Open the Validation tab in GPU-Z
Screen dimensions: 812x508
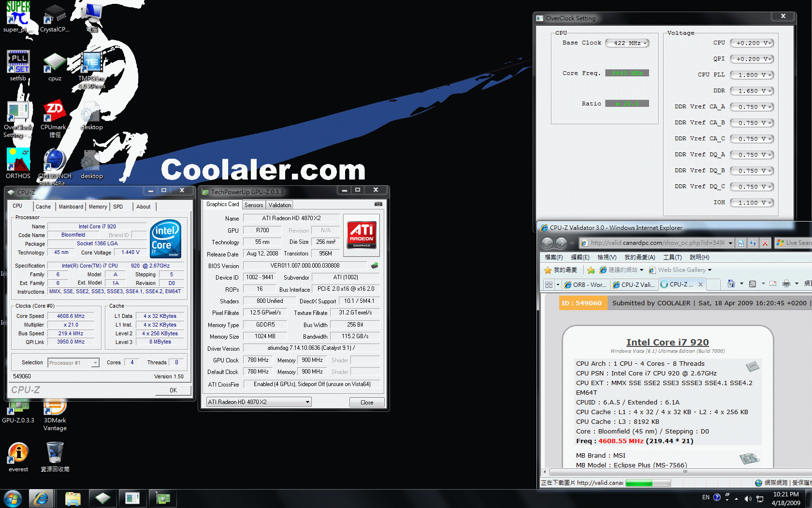pyautogui.click(x=280, y=205)
